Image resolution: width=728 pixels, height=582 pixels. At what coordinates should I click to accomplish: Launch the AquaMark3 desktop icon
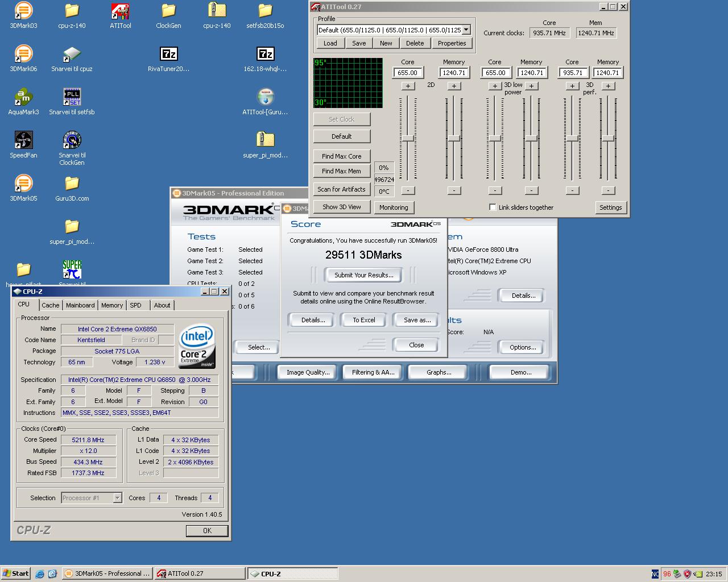pos(23,102)
